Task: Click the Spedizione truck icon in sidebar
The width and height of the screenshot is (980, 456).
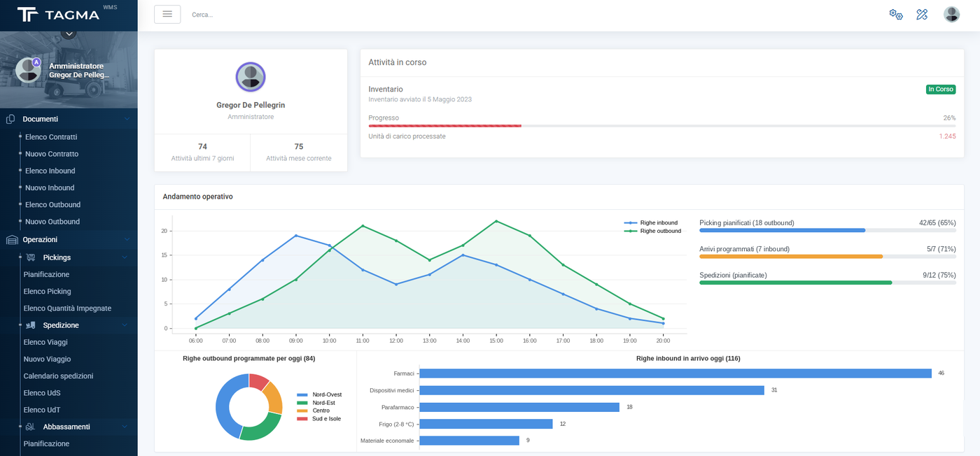Action: pos(30,325)
